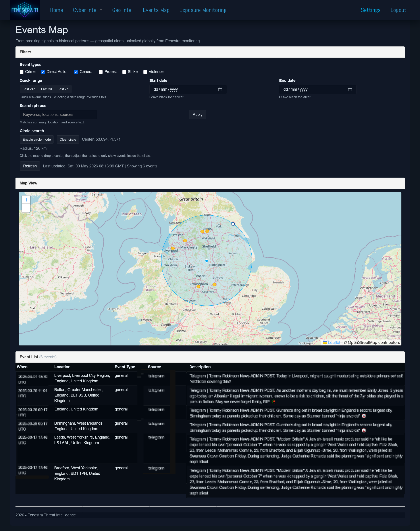Click the Clear circle button

(68, 140)
